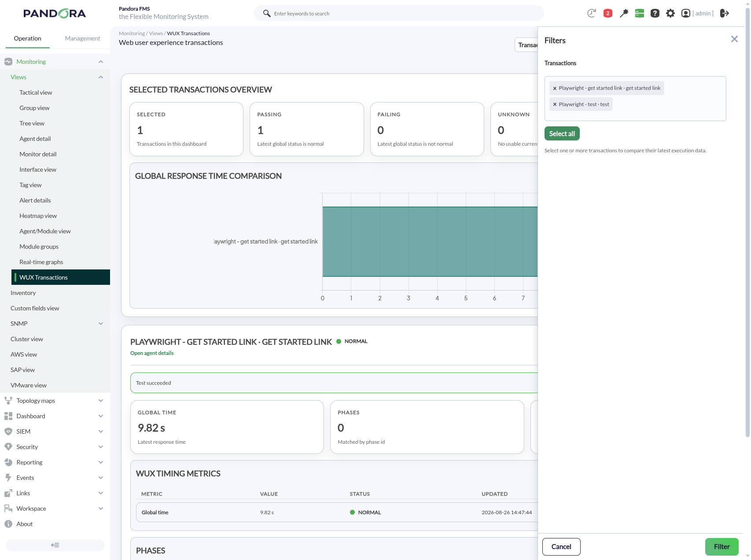
Task: Open Tactical view in sidebar
Action: pyautogui.click(x=36, y=92)
